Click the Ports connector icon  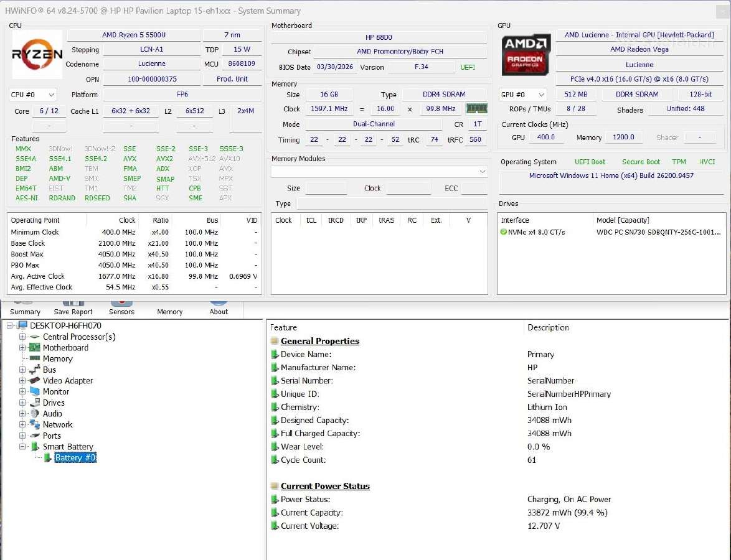(34, 436)
